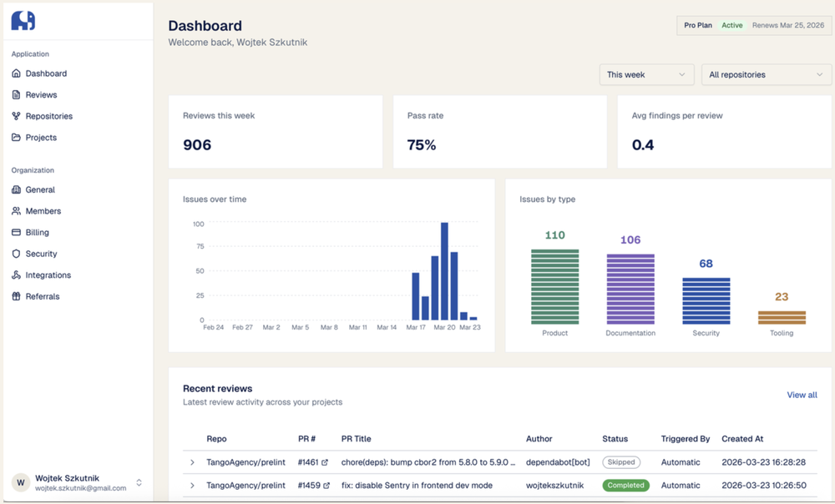835x504 pixels.
Task: Click the Projects folder icon
Action: point(17,138)
